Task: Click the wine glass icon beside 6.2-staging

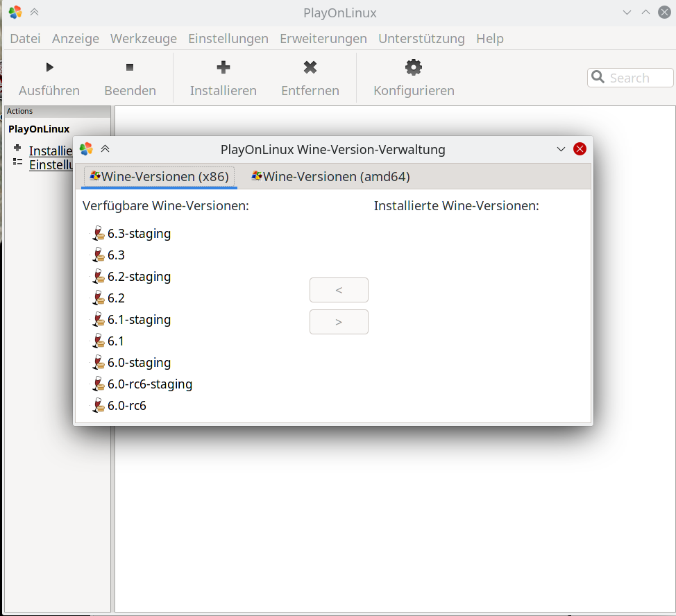Action: click(x=99, y=277)
